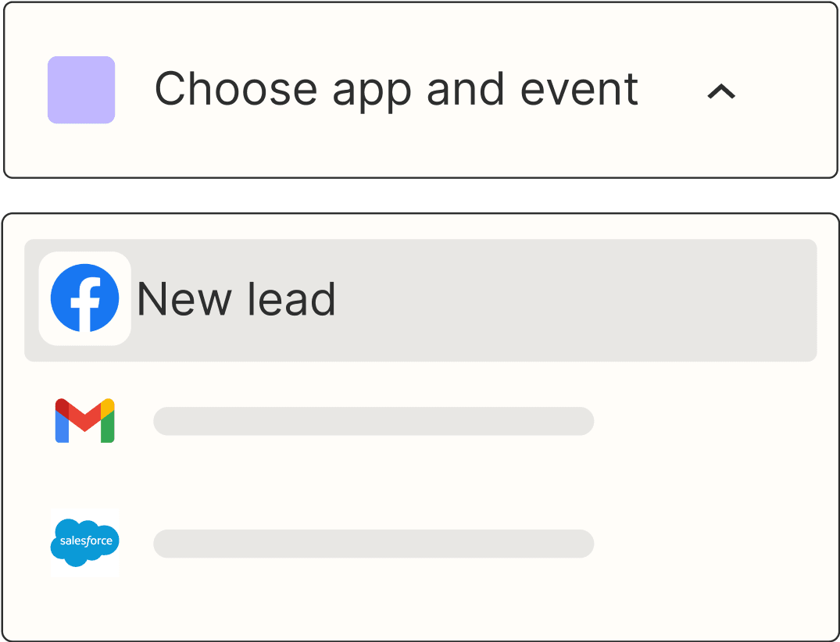Click the word 'lead' in first option
Image resolution: width=840 pixels, height=642 pixels.
pos(292,299)
